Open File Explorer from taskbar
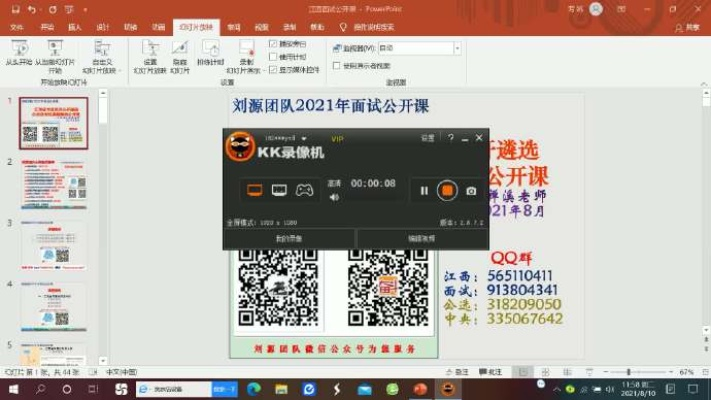 point(281,389)
